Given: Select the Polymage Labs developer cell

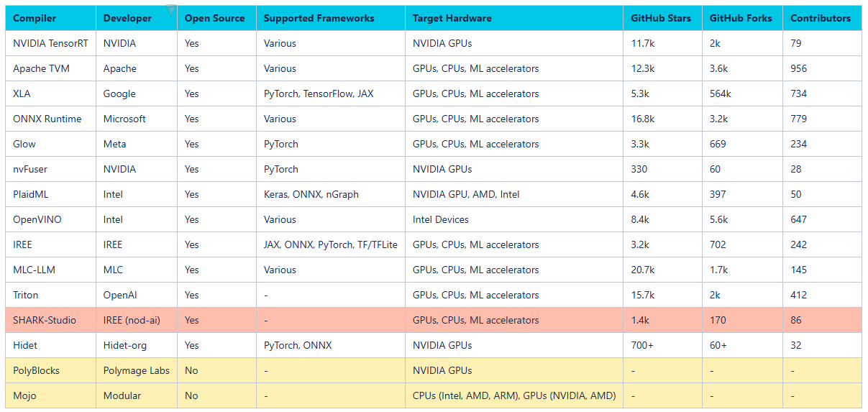Looking at the screenshot, I should click(x=137, y=370).
